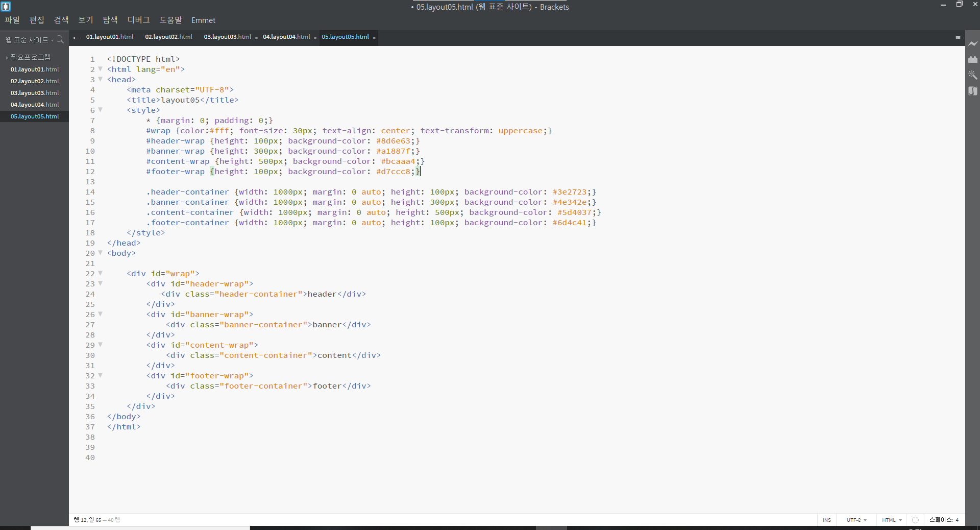Open 04.layout04.html in the sidebar file tree

coord(35,105)
